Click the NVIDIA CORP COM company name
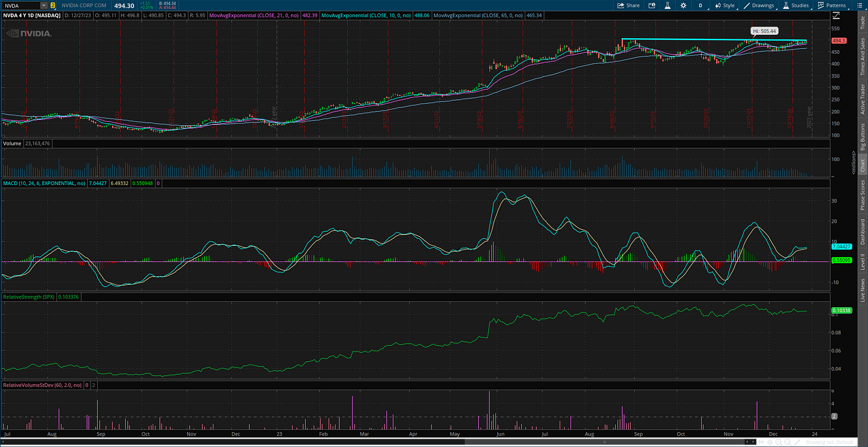The width and height of the screenshot is (868, 447). coord(83,5)
